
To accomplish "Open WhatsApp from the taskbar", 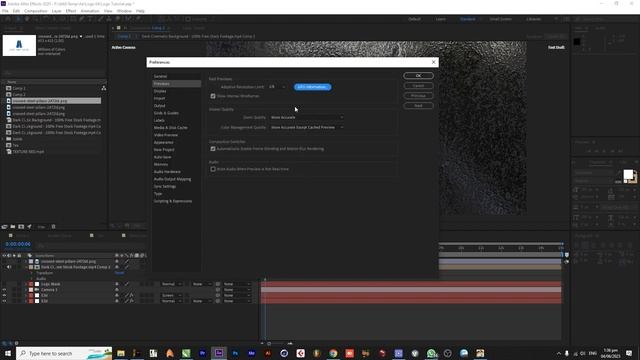I will (x=431, y=353).
